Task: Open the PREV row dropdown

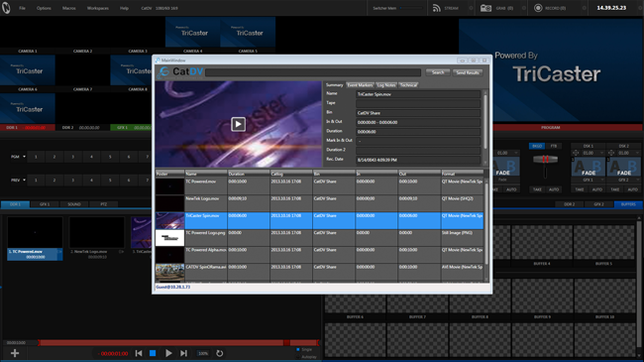Action: (24, 181)
